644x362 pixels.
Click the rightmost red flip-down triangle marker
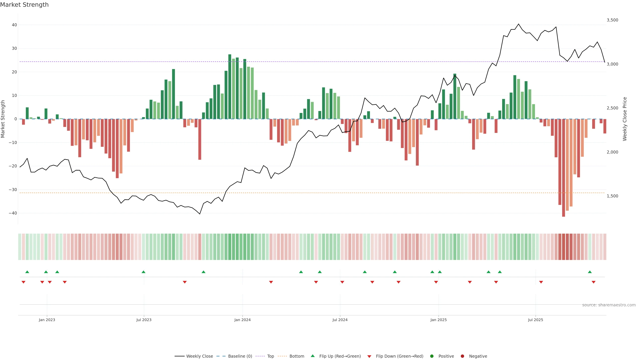(x=594, y=282)
